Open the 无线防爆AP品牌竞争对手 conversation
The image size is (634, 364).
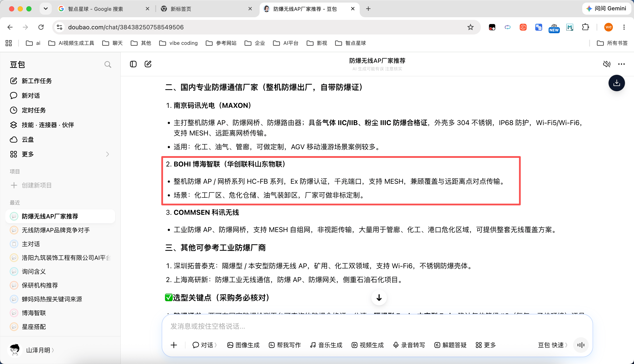pyautogui.click(x=60, y=230)
